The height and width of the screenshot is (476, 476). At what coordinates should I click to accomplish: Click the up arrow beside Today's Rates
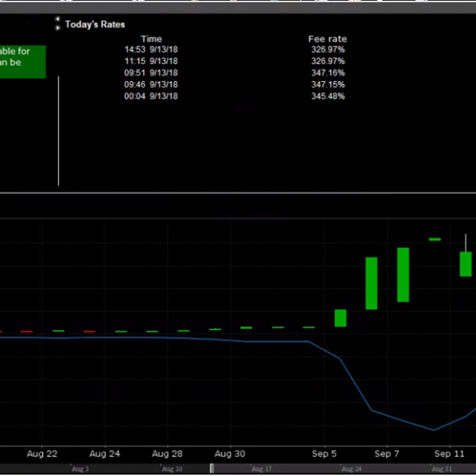[56, 20]
